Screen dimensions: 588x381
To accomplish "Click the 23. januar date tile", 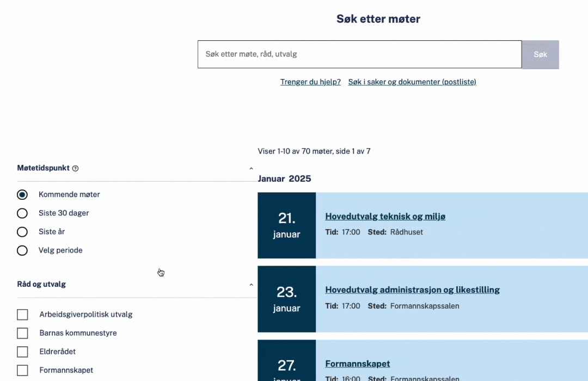I will click(x=286, y=299).
